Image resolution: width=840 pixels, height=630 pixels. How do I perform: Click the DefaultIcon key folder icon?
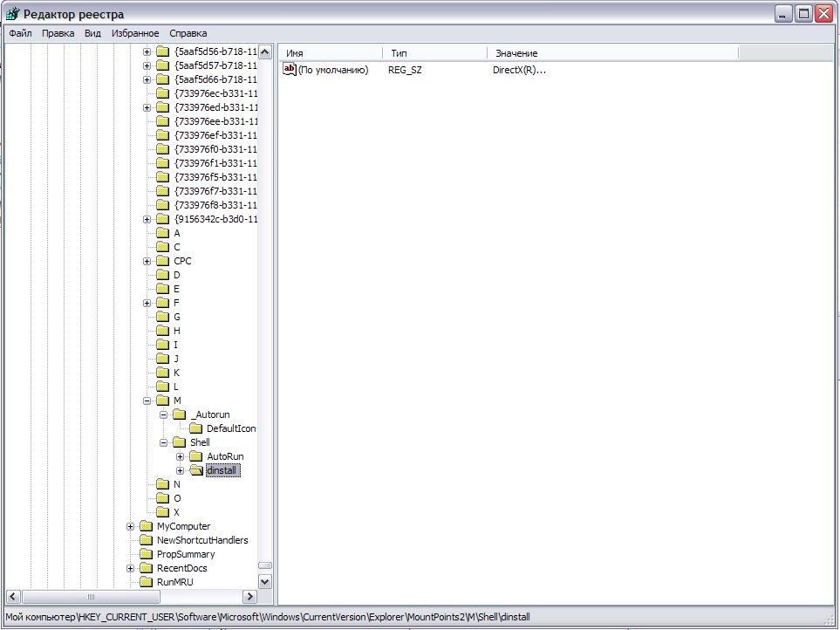195,428
